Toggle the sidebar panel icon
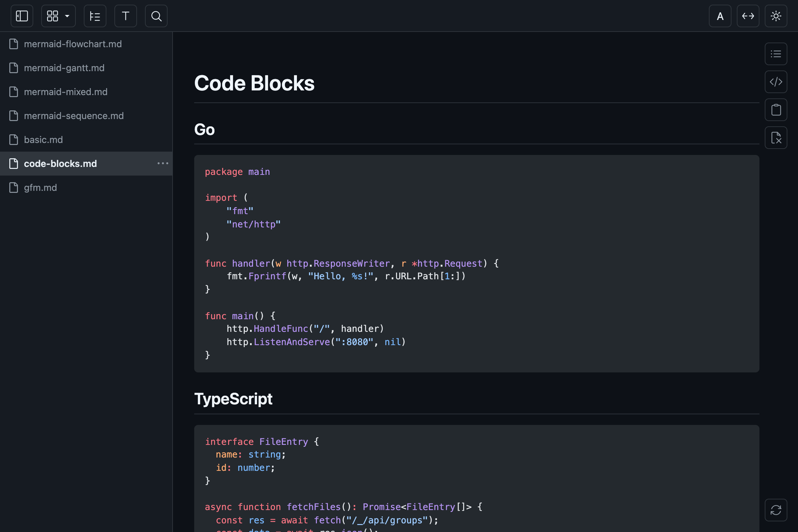 pyautogui.click(x=22, y=16)
